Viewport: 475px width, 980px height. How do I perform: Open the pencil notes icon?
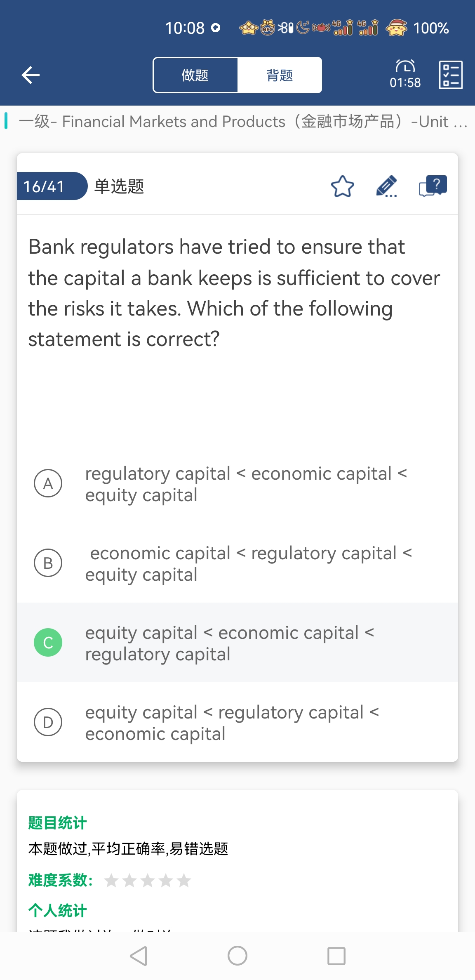click(x=386, y=186)
